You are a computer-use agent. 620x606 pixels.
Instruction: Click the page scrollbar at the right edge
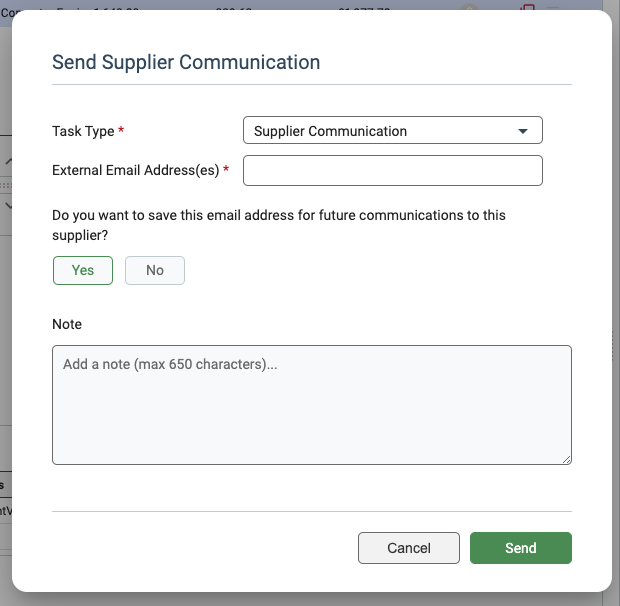tap(611, 303)
